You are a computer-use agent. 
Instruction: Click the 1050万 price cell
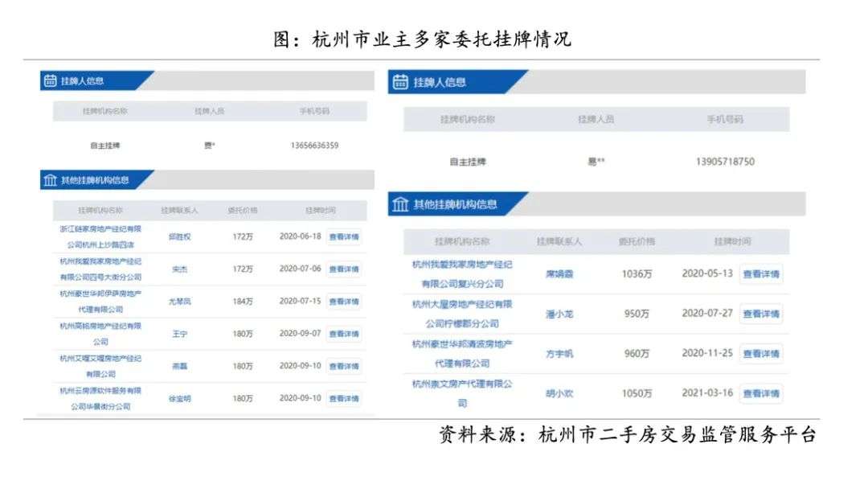[x=637, y=393]
